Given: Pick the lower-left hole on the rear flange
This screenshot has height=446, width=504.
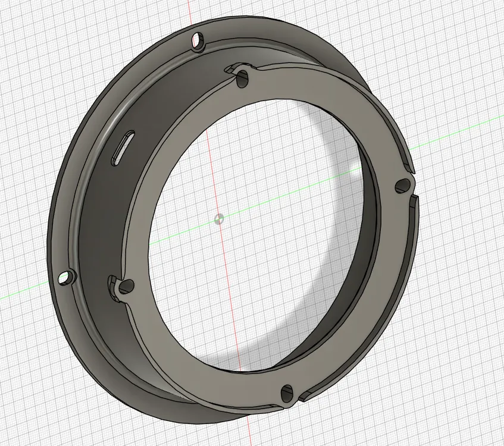Looking at the screenshot, I should pyautogui.click(x=67, y=277).
